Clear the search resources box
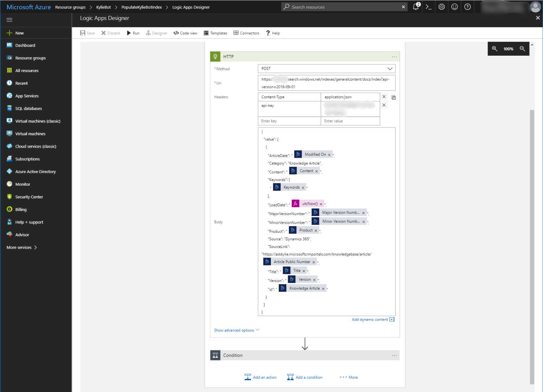The image size is (543, 392). pyautogui.click(x=403, y=7)
